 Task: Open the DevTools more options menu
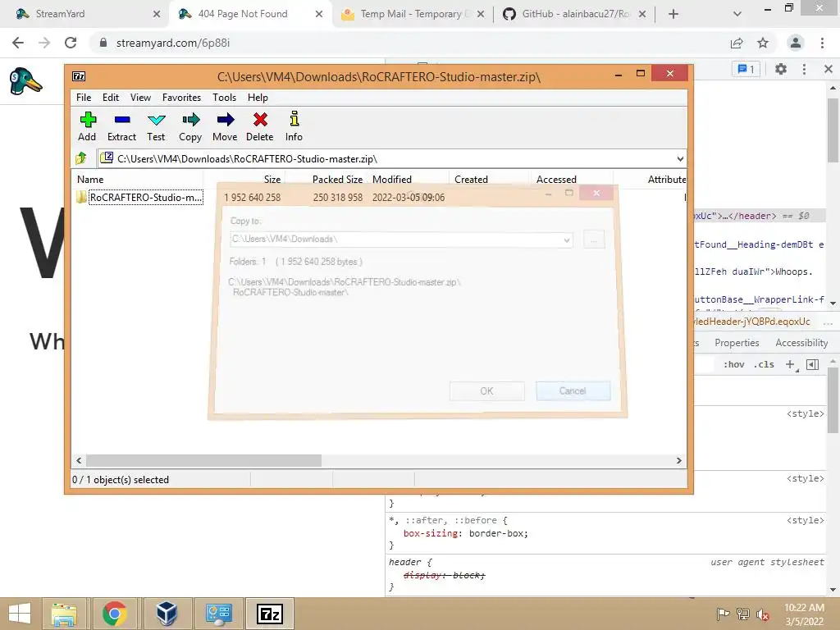(804, 69)
